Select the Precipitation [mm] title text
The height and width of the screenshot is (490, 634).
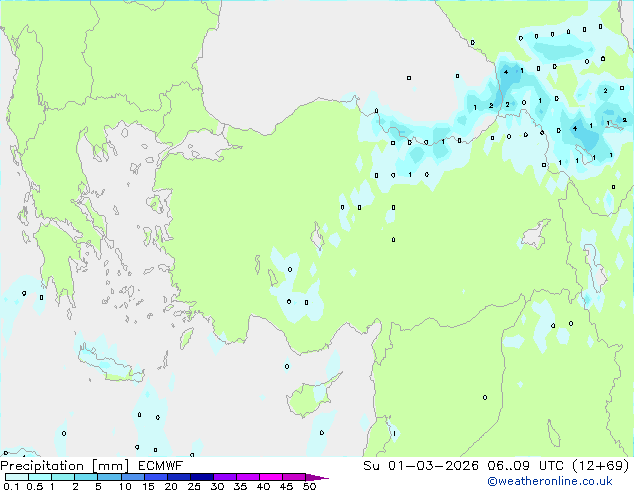pyautogui.click(x=65, y=466)
